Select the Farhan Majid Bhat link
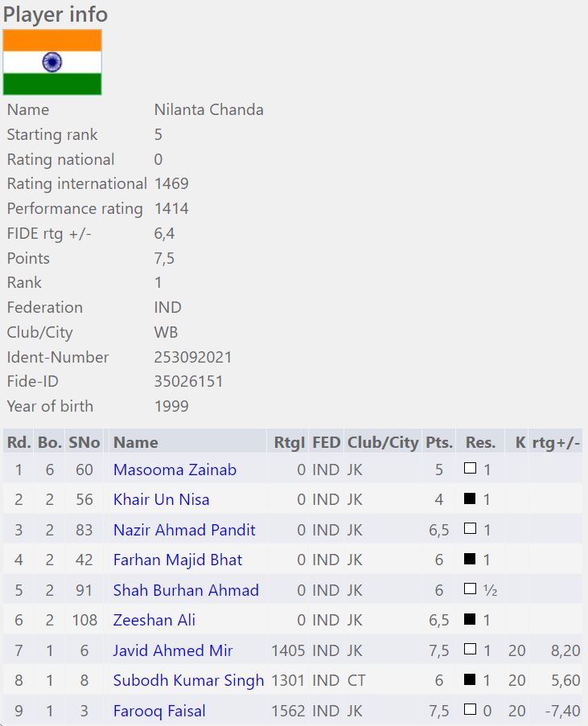Image resolution: width=588 pixels, height=726 pixels. pos(178,560)
